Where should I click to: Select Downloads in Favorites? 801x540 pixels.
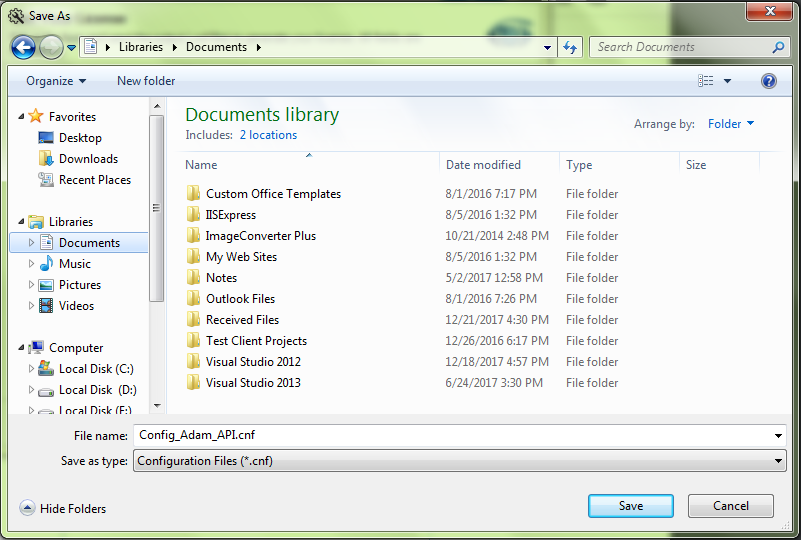88,159
